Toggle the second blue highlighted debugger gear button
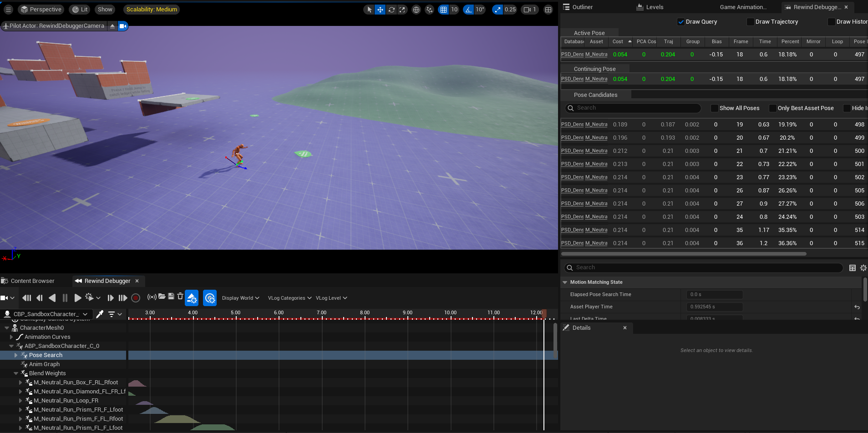The width and height of the screenshot is (868, 433). point(210,298)
